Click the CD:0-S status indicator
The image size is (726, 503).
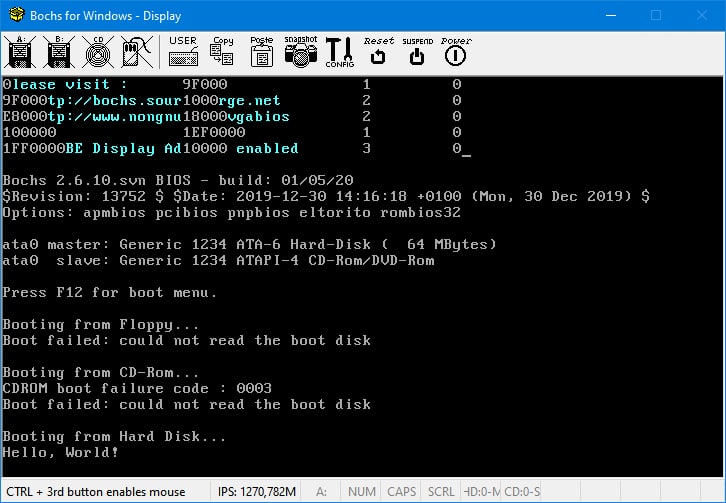click(x=522, y=491)
